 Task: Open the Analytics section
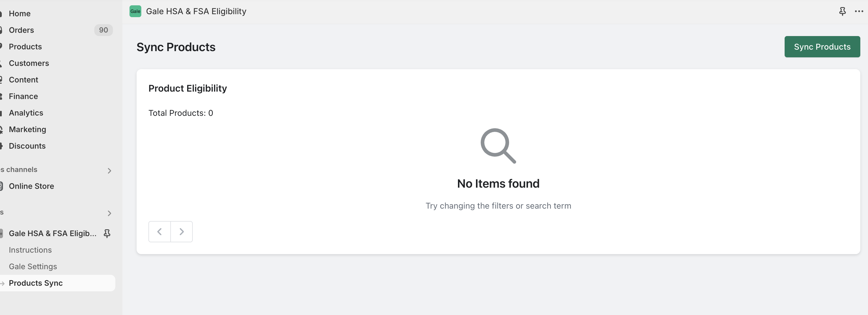coord(26,113)
